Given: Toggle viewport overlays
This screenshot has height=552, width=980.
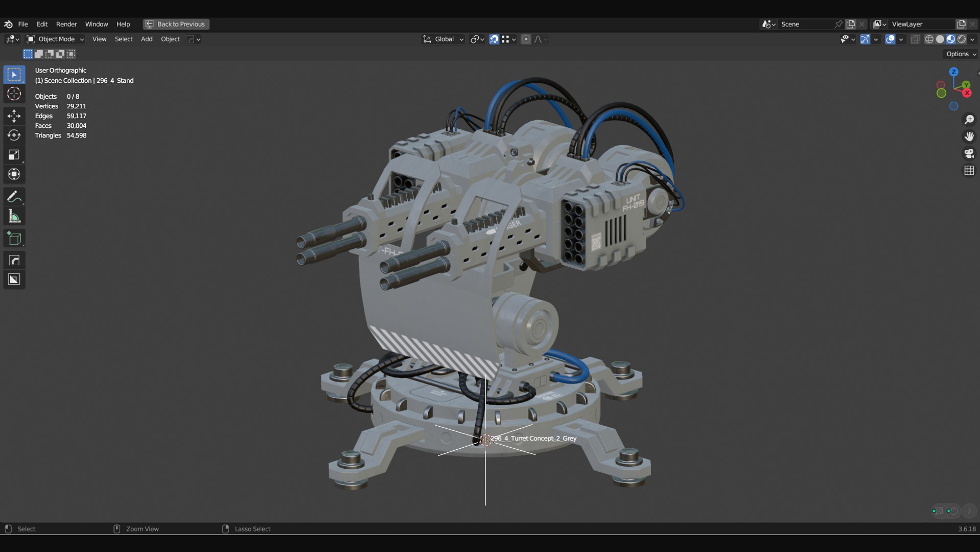Looking at the screenshot, I should click(890, 39).
